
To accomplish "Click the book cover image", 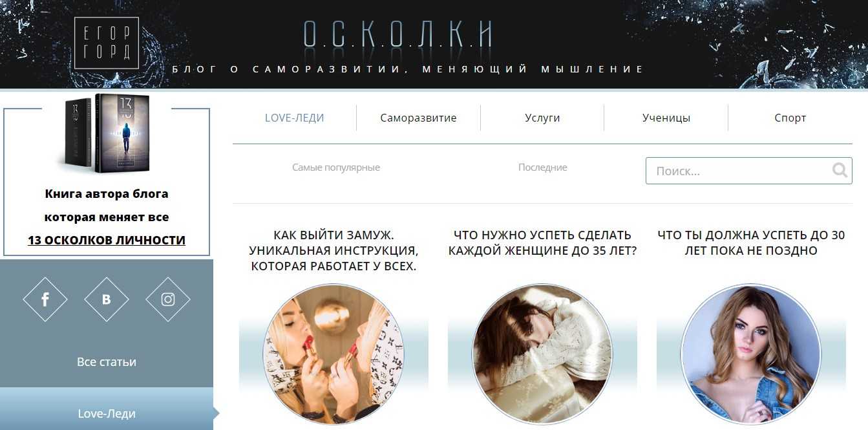I will 107,133.
